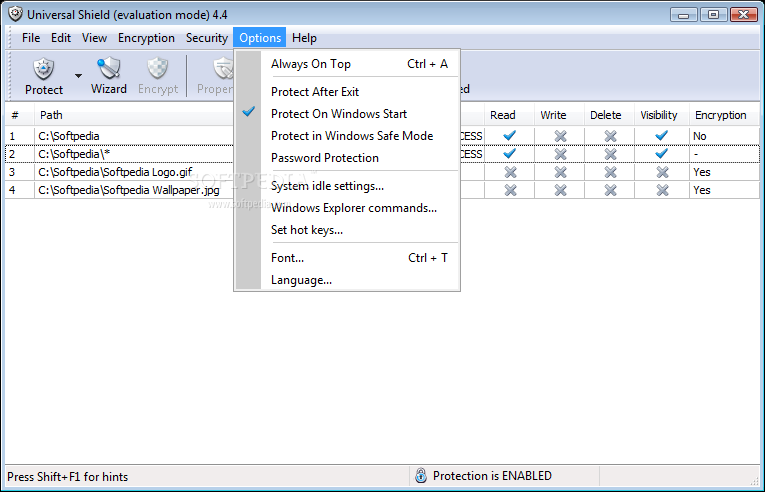Open Windows Explorer commands dialog
The width and height of the screenshot is (765, 492).
pos(347,208)
